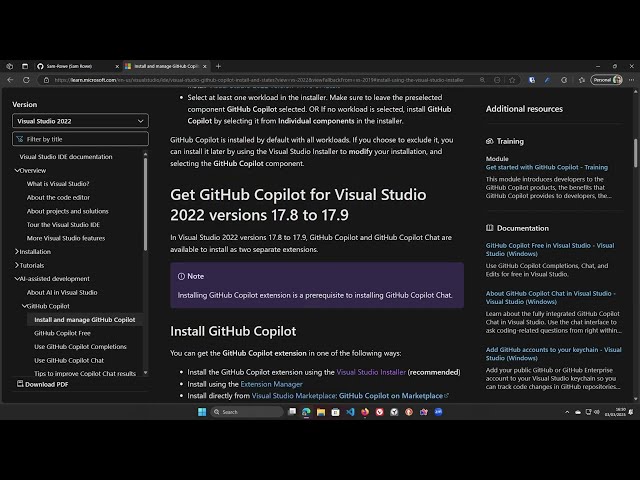
Task: Open the Edge workspaces icon at top left
Action: [x=10, y=66]
